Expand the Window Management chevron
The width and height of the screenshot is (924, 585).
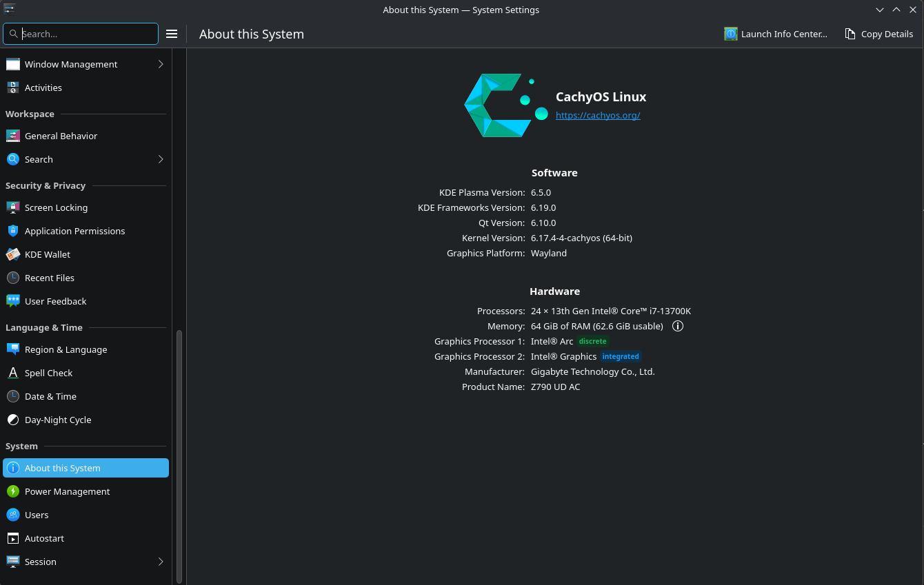click(x=161, y=64)
